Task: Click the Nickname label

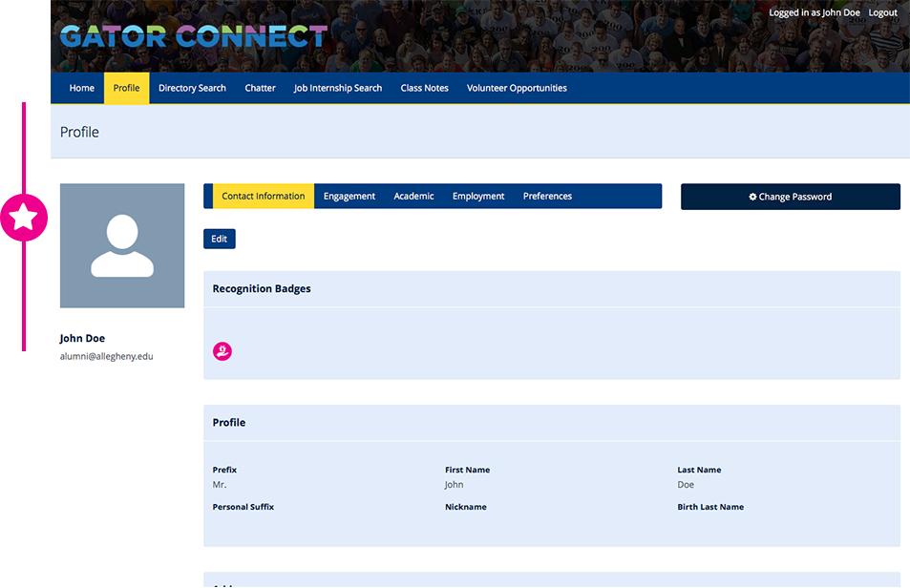Action: click(465, 507)
